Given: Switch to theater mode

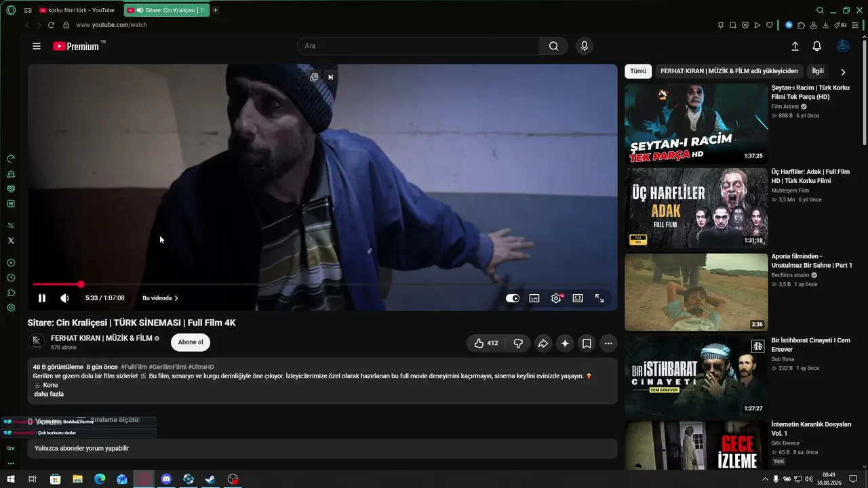Looking at the screenshot, I should pos(578,298).
